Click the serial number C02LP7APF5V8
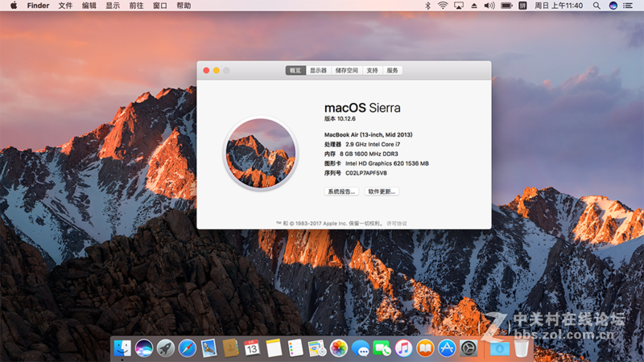This screenshot has height=362, width=644. coord(366,173)
